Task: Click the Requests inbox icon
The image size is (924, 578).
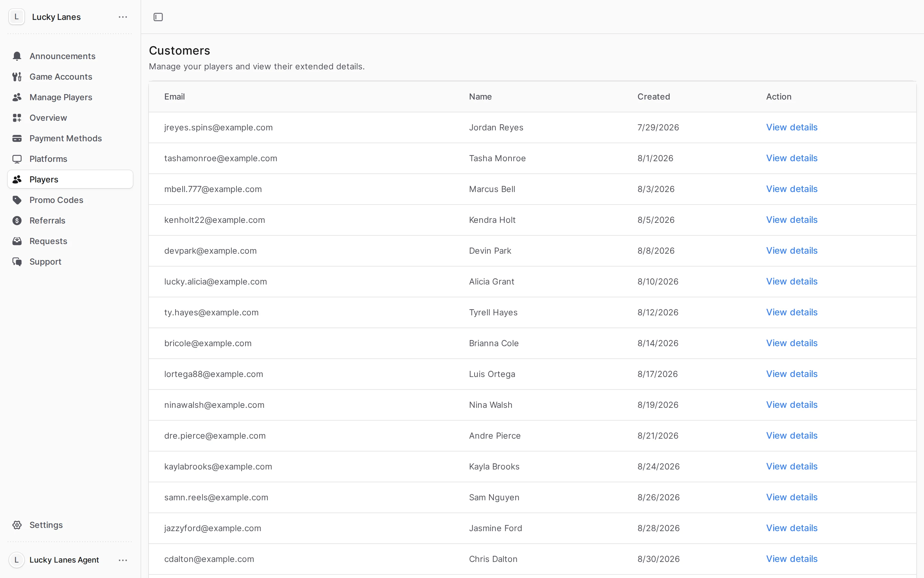Action: [x=17, y=241]
